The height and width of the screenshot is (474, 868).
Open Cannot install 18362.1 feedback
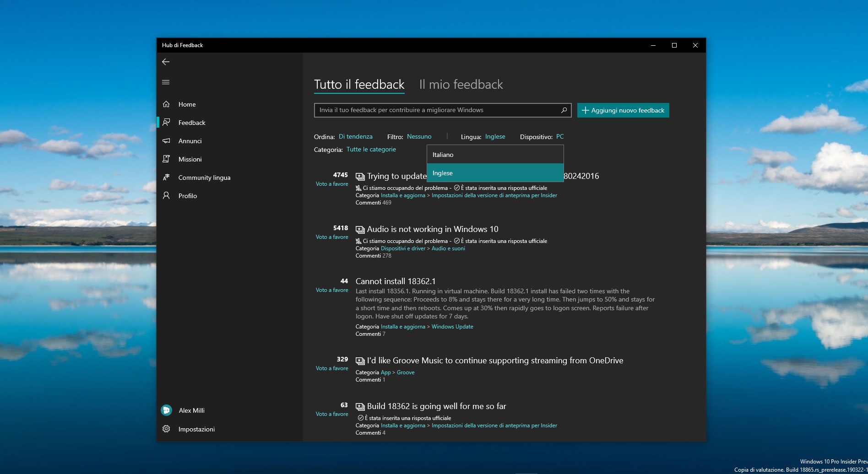[x=396, y=281]
